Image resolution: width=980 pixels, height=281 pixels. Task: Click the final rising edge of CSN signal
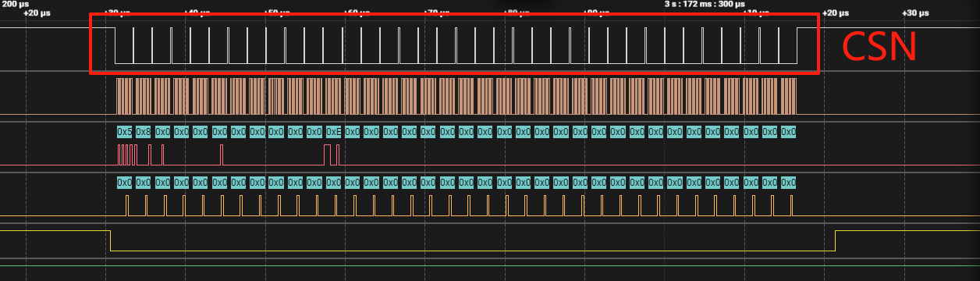click(x=797, y=45)
